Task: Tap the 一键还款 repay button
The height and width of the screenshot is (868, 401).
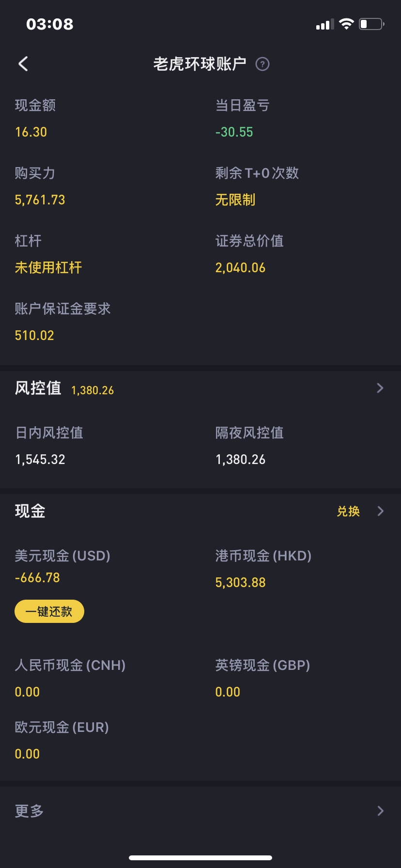Action: pyautogui.click(x=49, y=611)
